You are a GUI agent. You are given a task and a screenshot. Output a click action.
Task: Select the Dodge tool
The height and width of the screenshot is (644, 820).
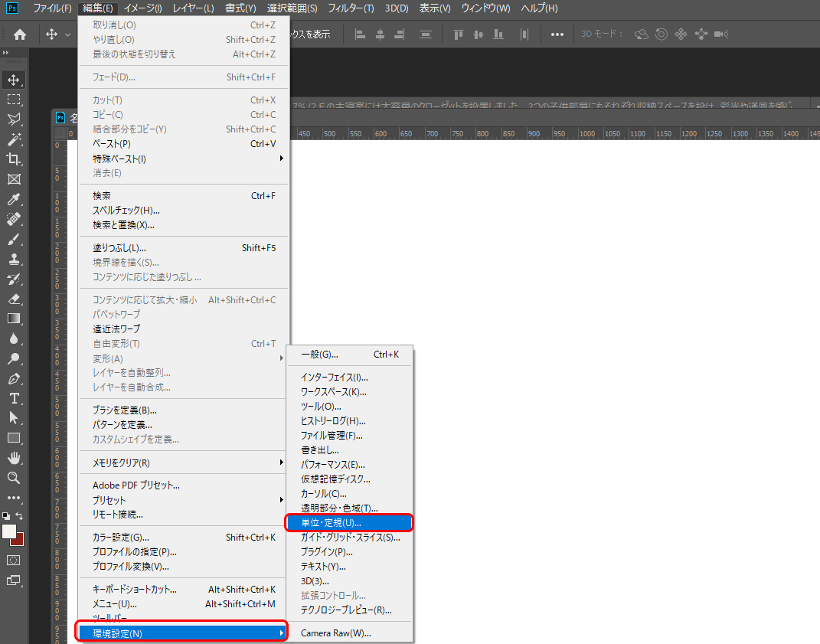click(x=14, y=358)
